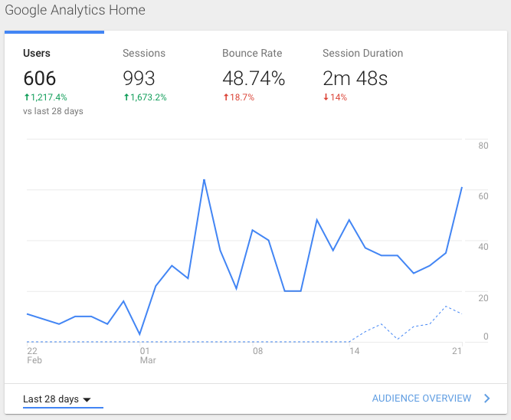The width and height of the screenshot is (511, 420).
Task: Switch to the Bounce Rate metric tab
Action: point(252,53)
